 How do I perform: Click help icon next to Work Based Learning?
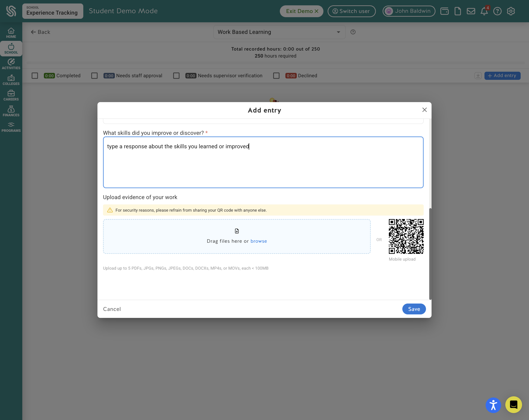pos(353,32)
